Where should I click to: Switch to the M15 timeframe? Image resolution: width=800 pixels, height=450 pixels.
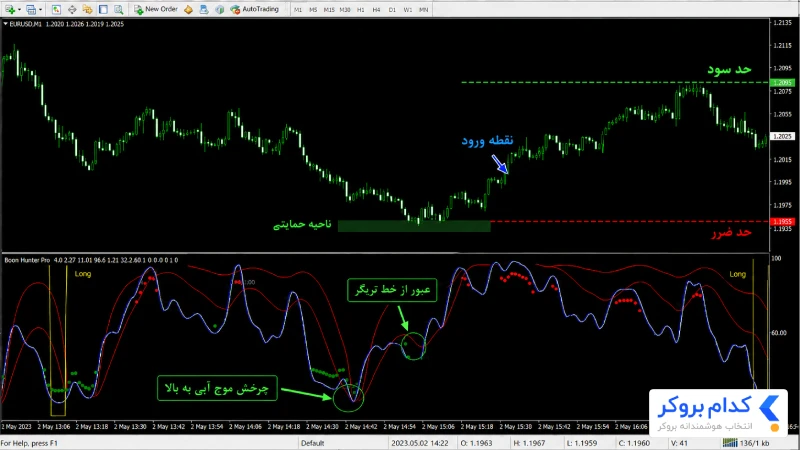(329, 10)
